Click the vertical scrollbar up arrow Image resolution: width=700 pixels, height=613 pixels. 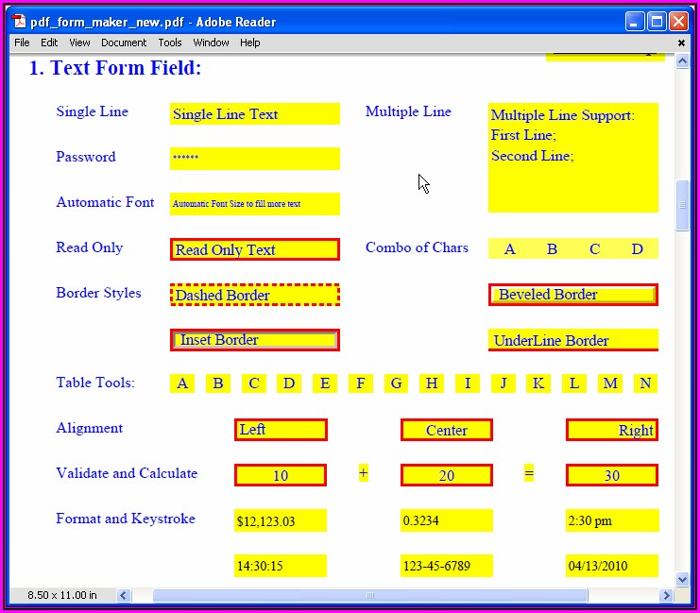683,60
